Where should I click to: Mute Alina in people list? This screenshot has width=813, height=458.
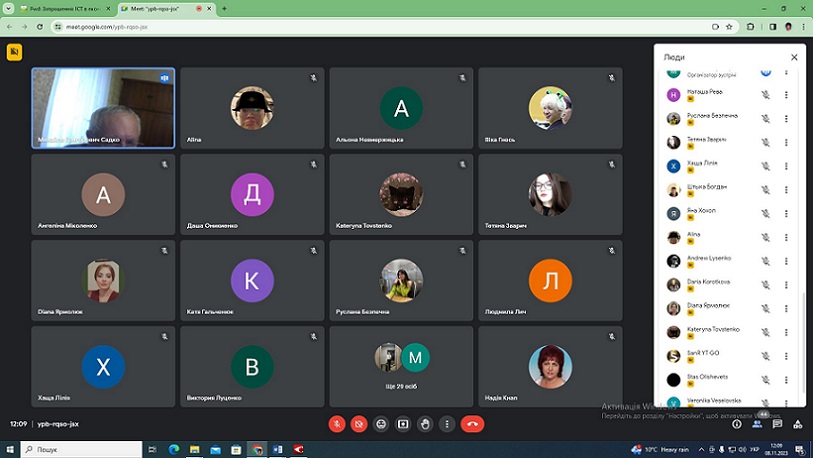click(765, 237)
